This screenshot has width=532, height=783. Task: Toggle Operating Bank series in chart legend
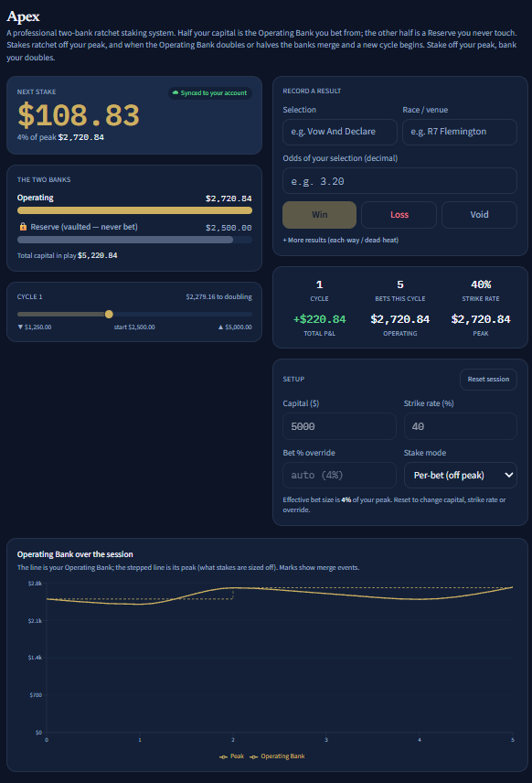coord(277,756)
